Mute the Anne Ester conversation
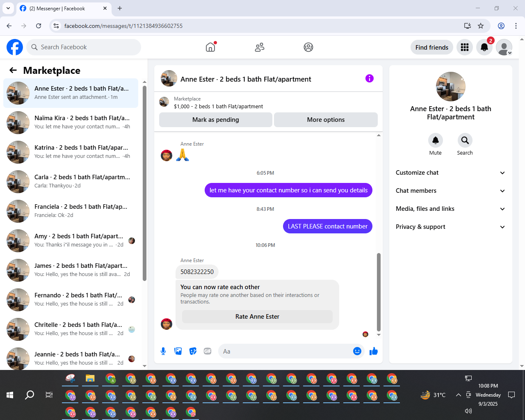This screenshot has height=420, width=525. pos(436,140)
